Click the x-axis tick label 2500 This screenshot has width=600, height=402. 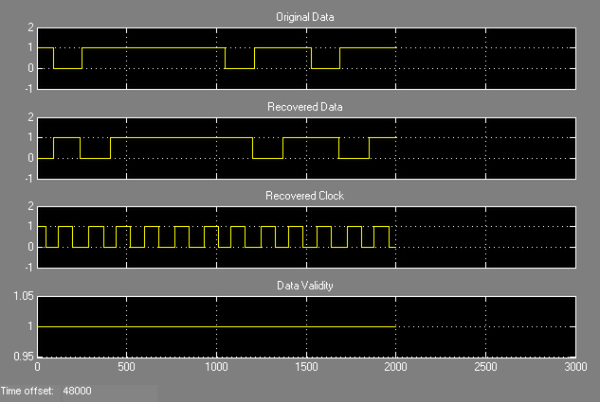485,367
